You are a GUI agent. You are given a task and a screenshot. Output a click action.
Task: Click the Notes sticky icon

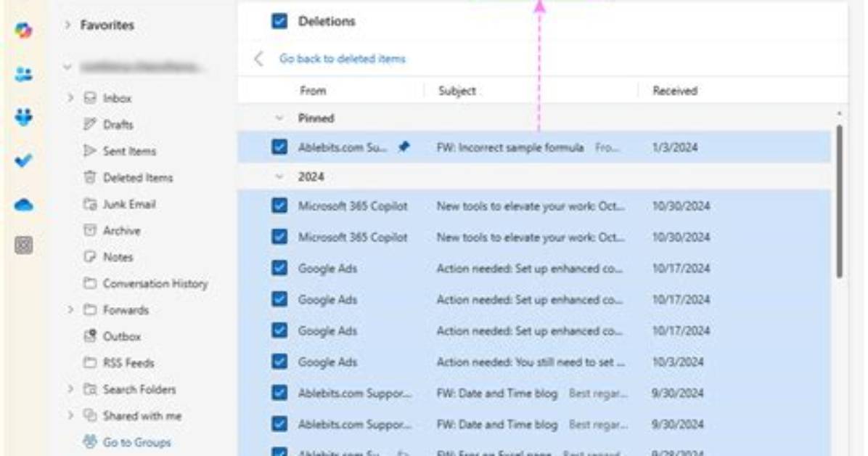[90, 256]
